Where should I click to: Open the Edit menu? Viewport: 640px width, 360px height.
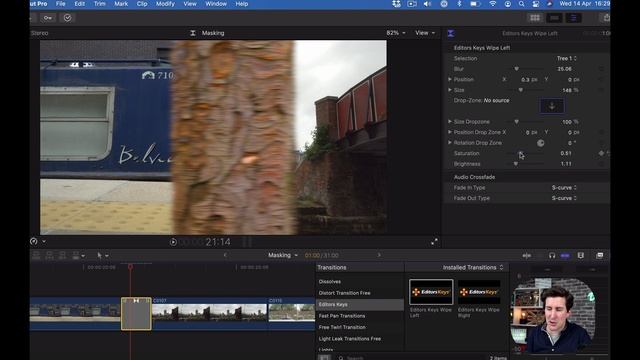(80, 4)
